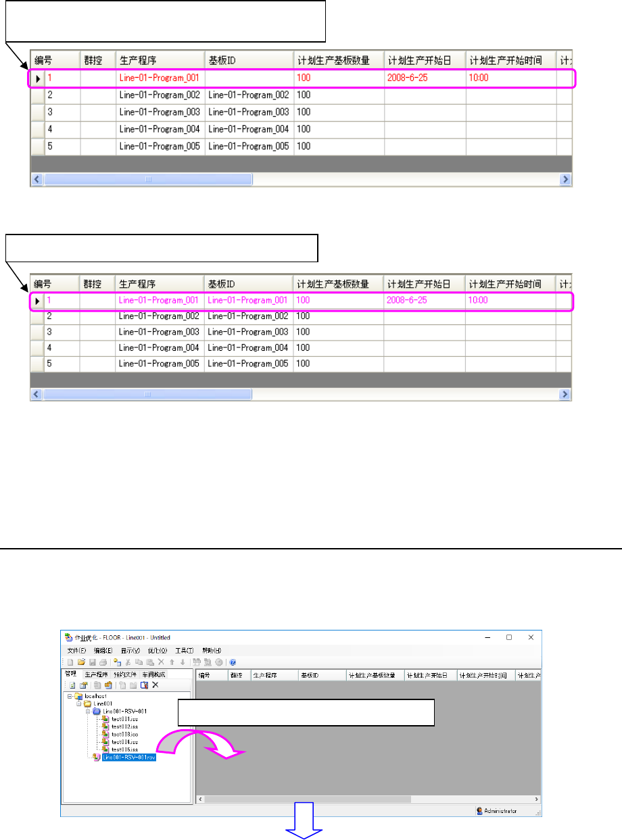Open the 优化(O) menu
622x840 pixels.
point(157,651)
